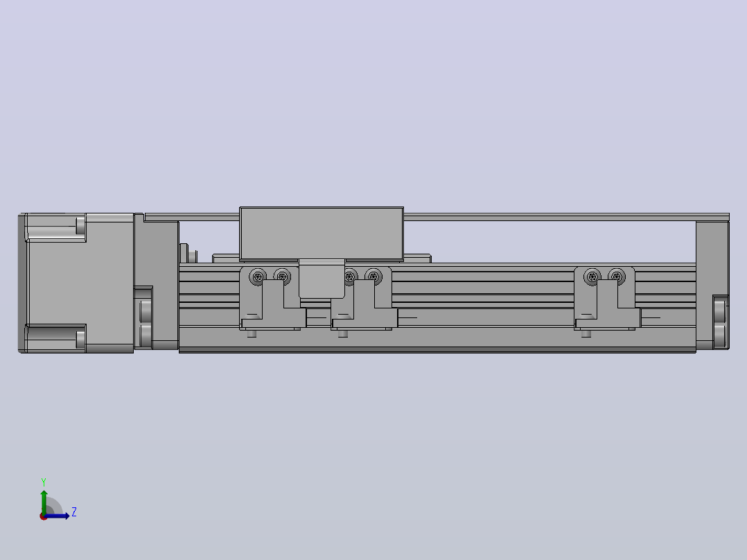Click the blue Z axis arrow of the triad
747x560 pixels.
[58, 516]
